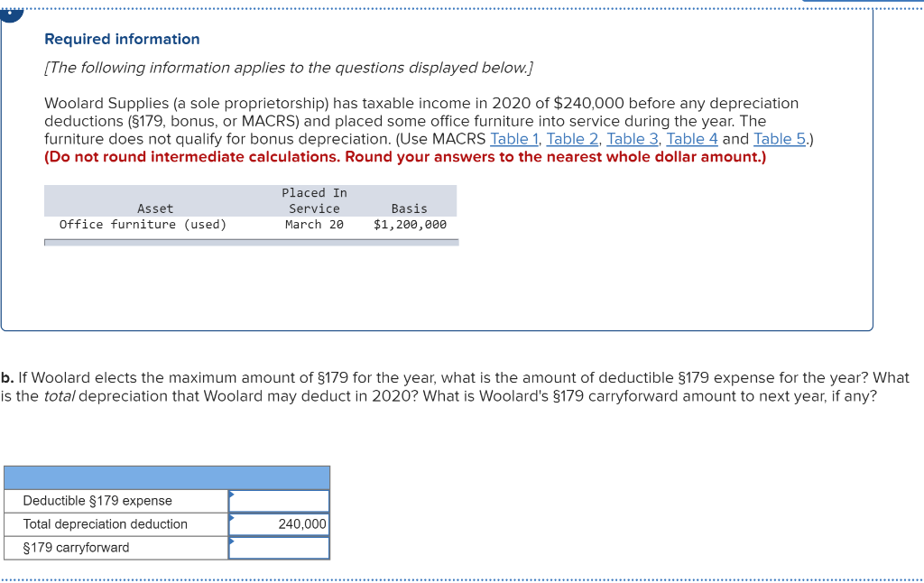924x583 pixels.
Task: Click the blue flag on Deductible §179 expense
Action: pyautogui.click(x=234, y=495)
